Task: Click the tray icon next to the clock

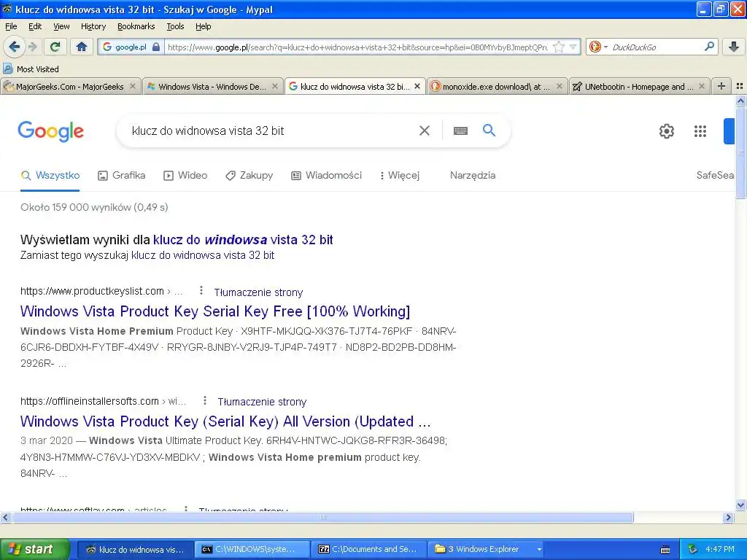Action: click(x=693, y=549)
